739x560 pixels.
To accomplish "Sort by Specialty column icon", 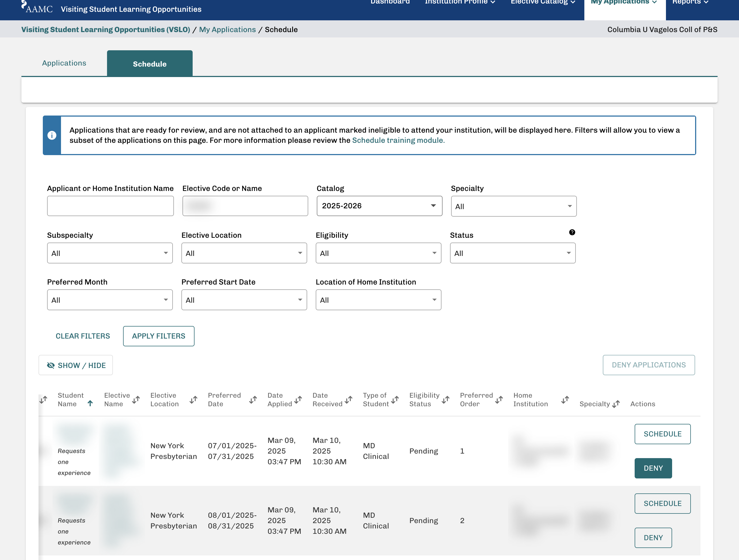I will pyautogui.click(x=616, y=404).
